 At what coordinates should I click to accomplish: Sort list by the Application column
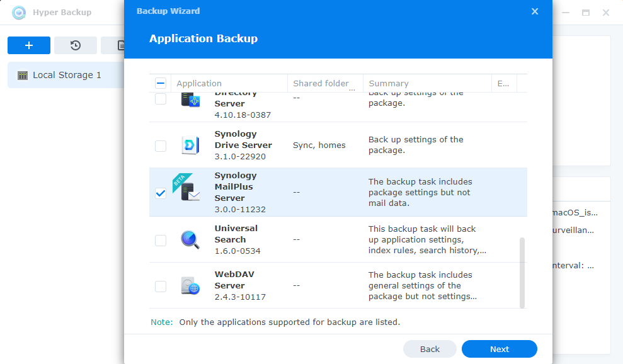198,83
